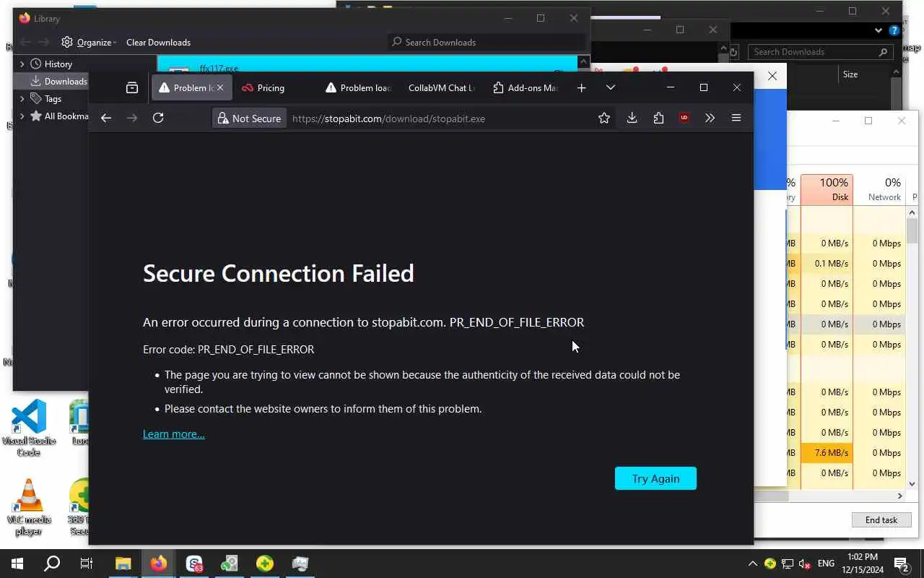Switch to second Problem loading tab
This screenshot has width=924, height=578.
pos(358,88)
